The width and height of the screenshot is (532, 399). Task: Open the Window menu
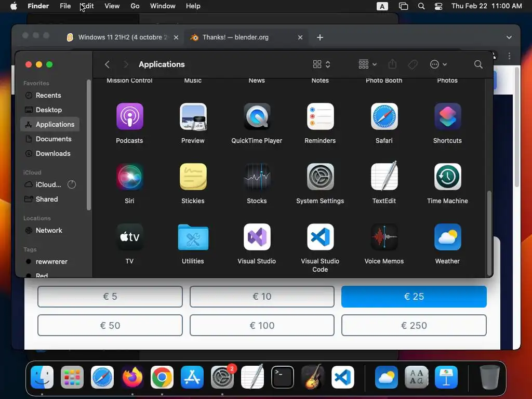coord(163,6)
